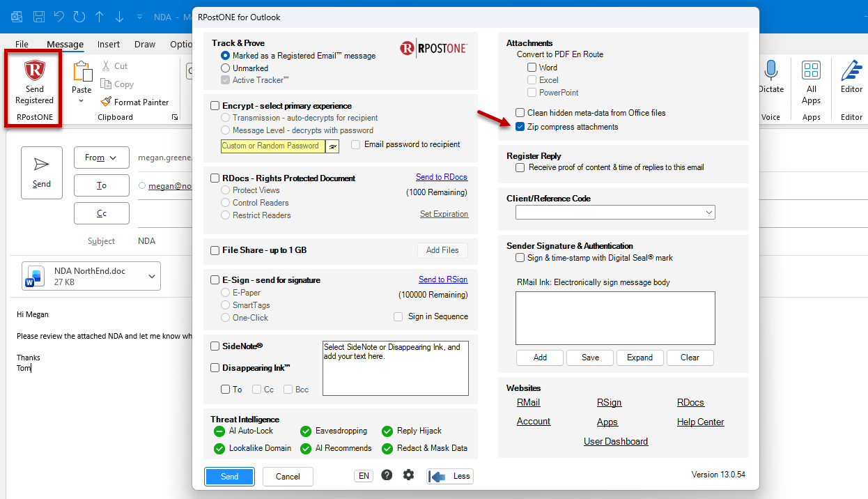Click the paper-plane Send email button

pos(42,173)
